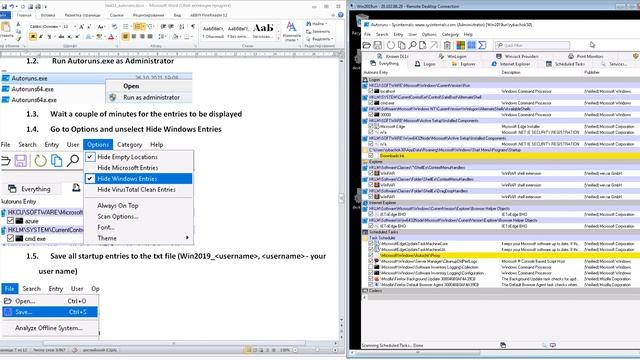Select the yellow Microsoft\Windows\Autochk\Proxy row
The height and width of the screenshot is (360, 640).
click(501, 256)
